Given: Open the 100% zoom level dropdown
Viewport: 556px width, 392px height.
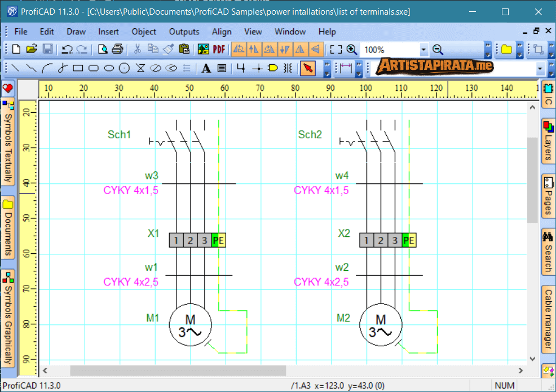Looking at the screenshot, I should [x=423, y=50].
